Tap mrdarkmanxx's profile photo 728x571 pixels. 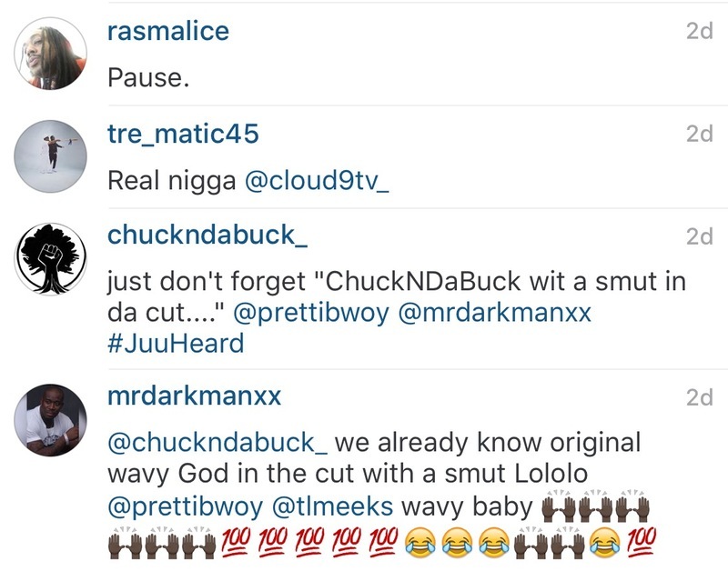(50, 420)
